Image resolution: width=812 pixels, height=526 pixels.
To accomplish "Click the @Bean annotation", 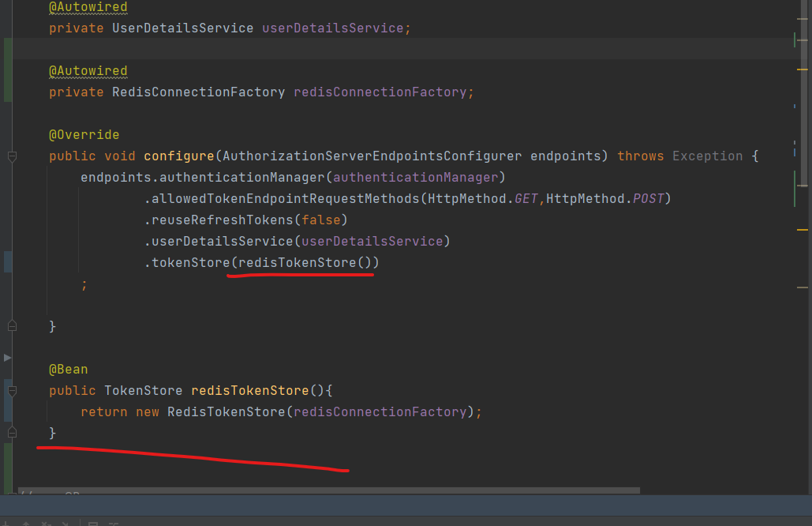I will pyautogui.click(x=69, y=370).
